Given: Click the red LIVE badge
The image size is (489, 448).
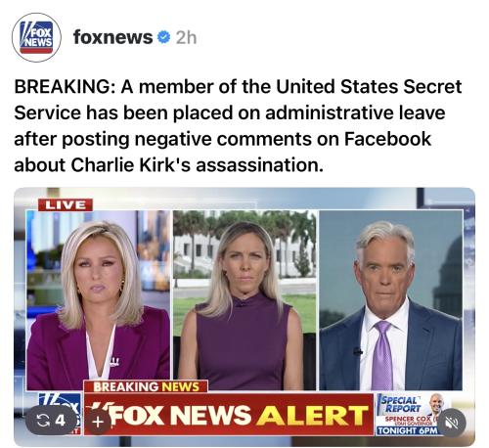Looking at the screenshot, I should click(x=66, y=205).
